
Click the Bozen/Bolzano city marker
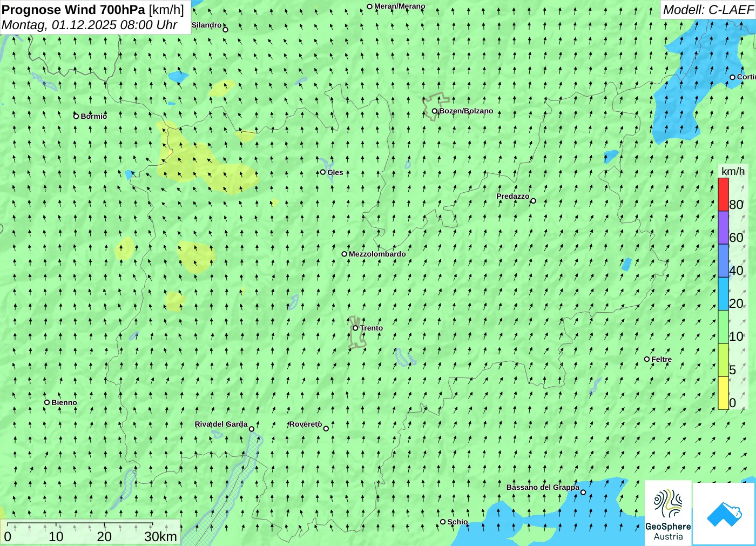click(435, 111)
